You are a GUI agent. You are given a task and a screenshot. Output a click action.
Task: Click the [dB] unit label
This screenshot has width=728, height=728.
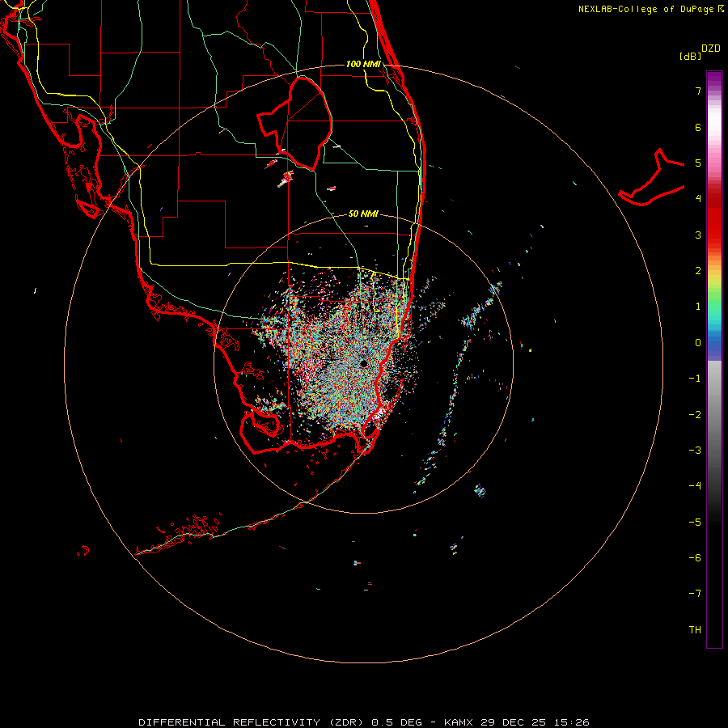pyautogui.click(x=690, y=56)
